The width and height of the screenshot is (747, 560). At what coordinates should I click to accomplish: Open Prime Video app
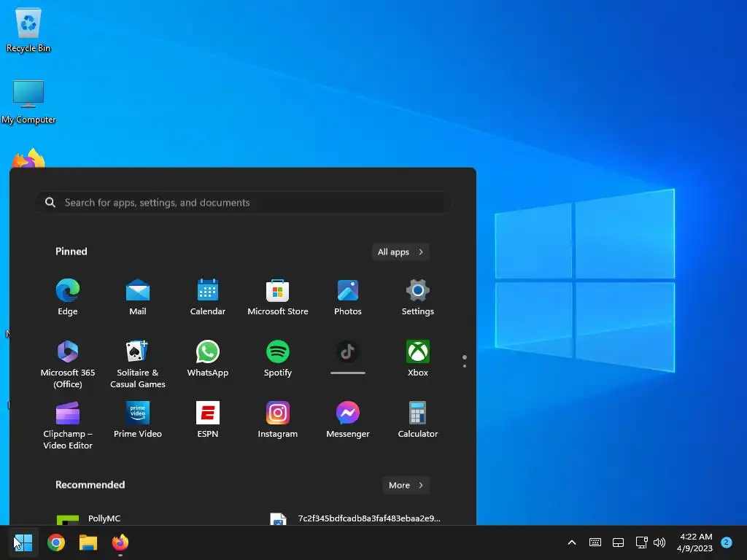coord(138,419)
